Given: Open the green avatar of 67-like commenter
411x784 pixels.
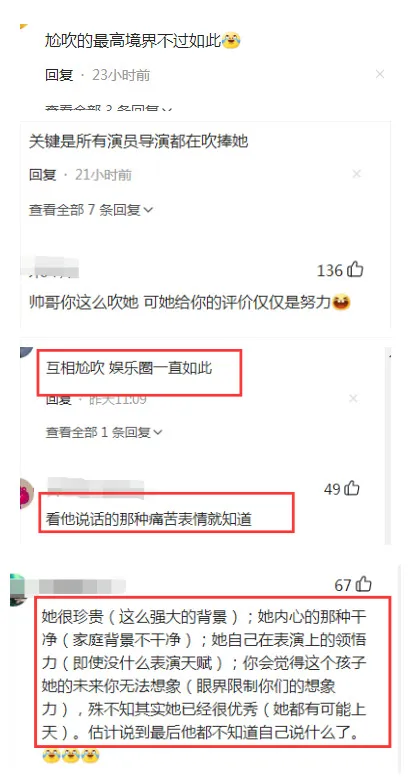Looking at the screenshot, I should click(17, 590).
